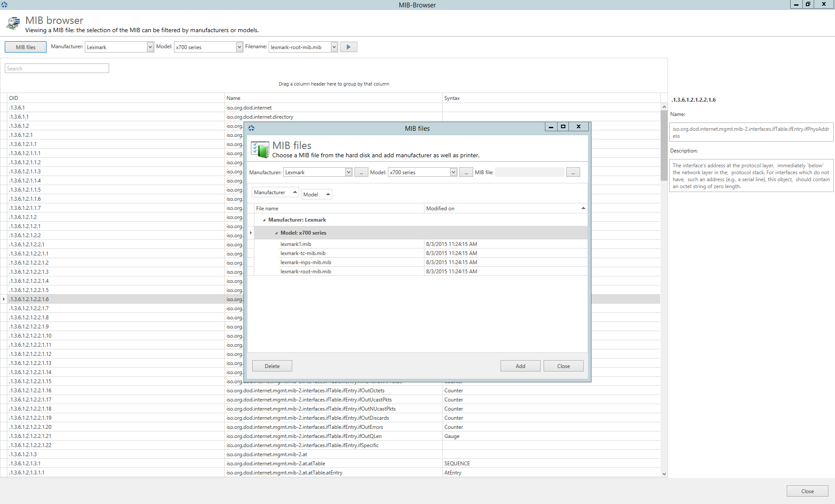The height and width of the screenshot is (504, 835).
Task: Toggle Model grouping sort chip
Action: [x=316, y=195]
